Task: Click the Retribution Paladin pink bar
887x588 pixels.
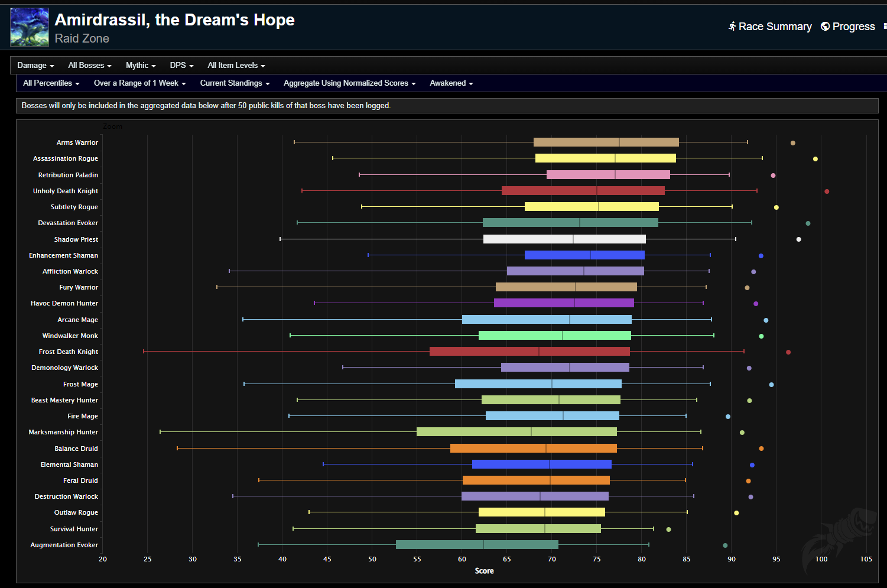Action: 608,175
